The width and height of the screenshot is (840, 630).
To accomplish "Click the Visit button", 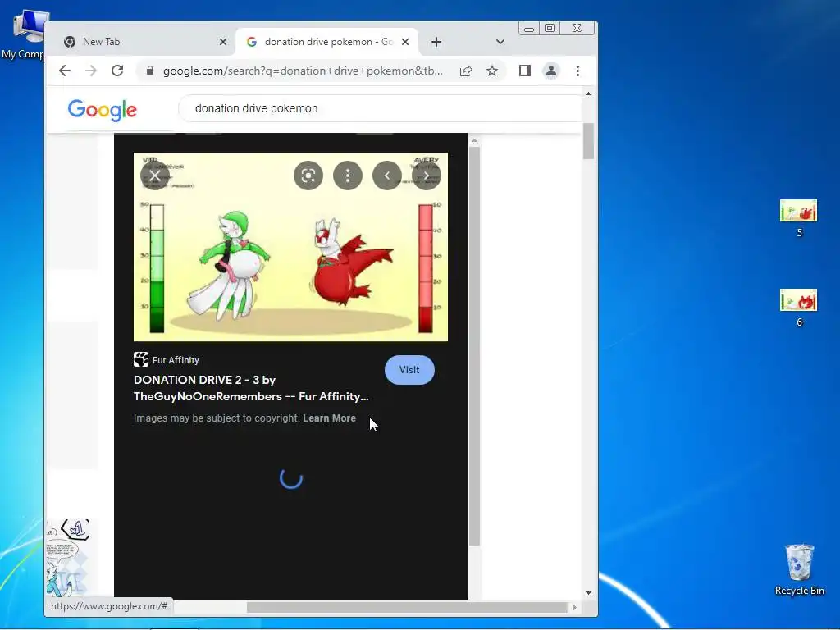I will 409,370.
